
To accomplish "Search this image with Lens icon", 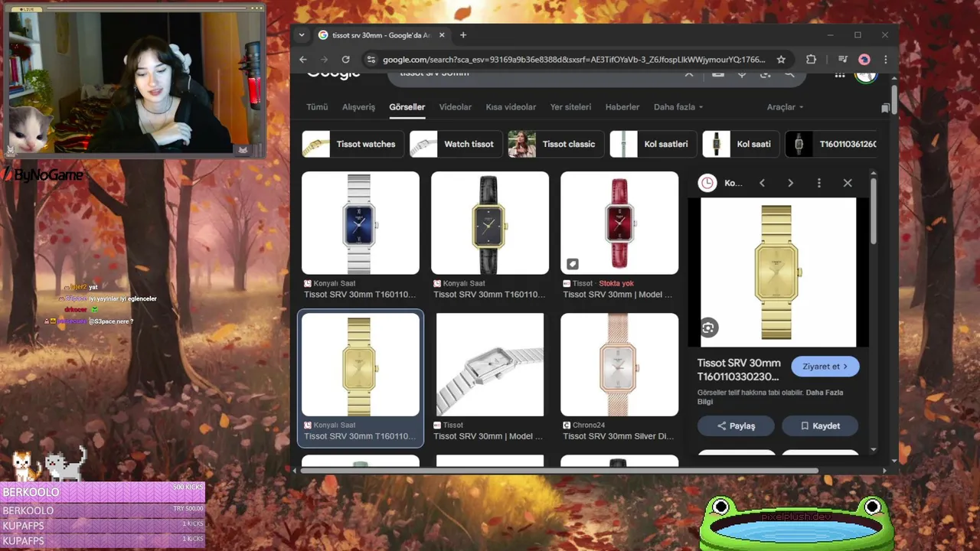I will click(x=708, y=328).
